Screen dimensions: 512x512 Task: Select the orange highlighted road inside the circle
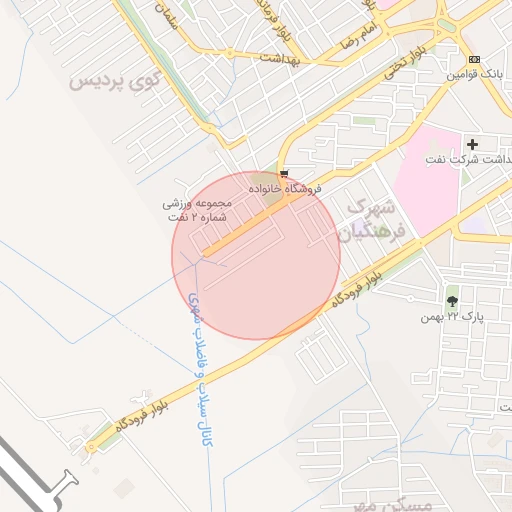pyautogui.click(x=246, y=227)
